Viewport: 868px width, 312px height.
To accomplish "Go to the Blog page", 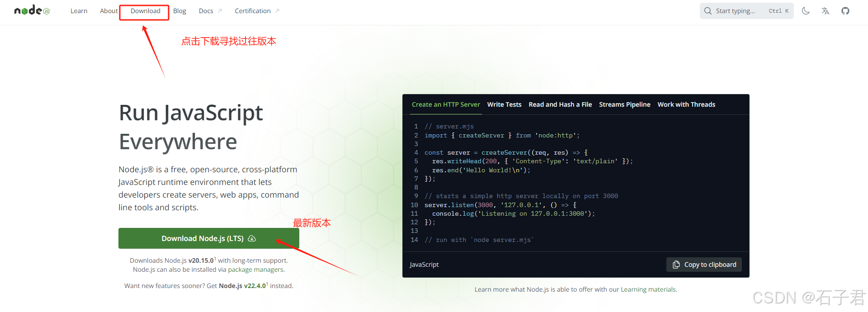I will [x=179, y=11].
